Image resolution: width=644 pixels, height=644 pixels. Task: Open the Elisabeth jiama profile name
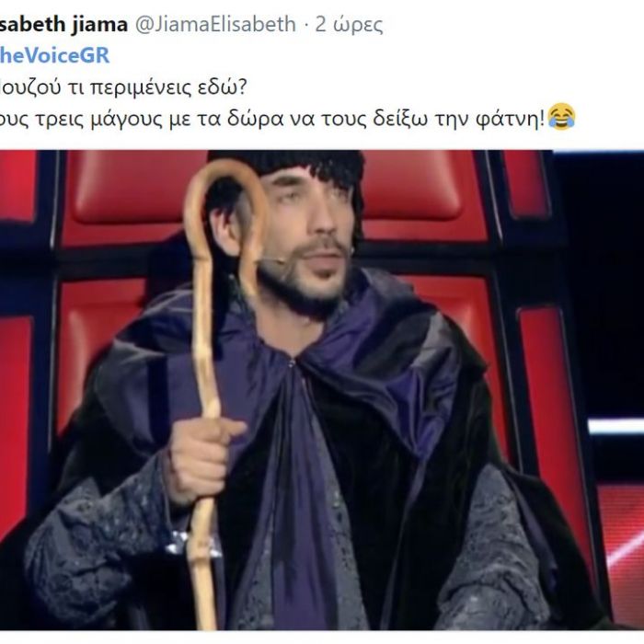tap(63, 24)
